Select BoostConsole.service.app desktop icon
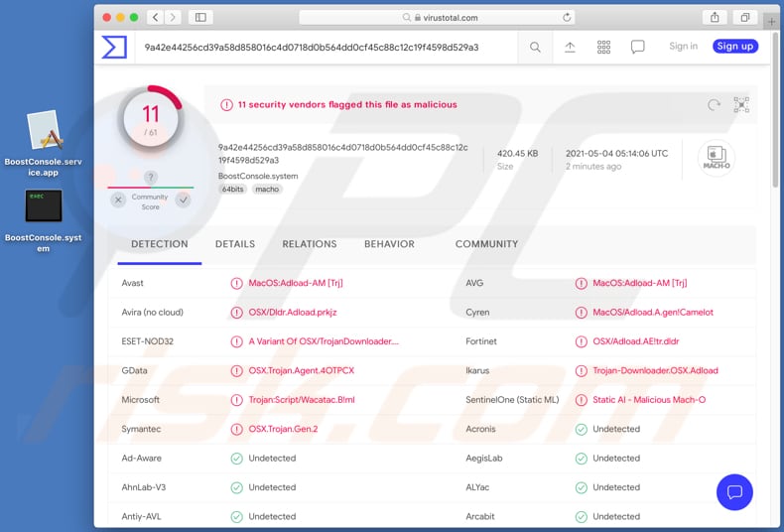 click(44, 144)
